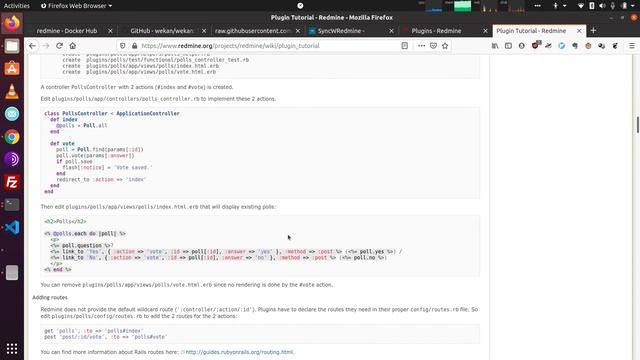Click the clock indicator in top bar
The width and height of the screenshot is (640, 360).
[300, 6]
